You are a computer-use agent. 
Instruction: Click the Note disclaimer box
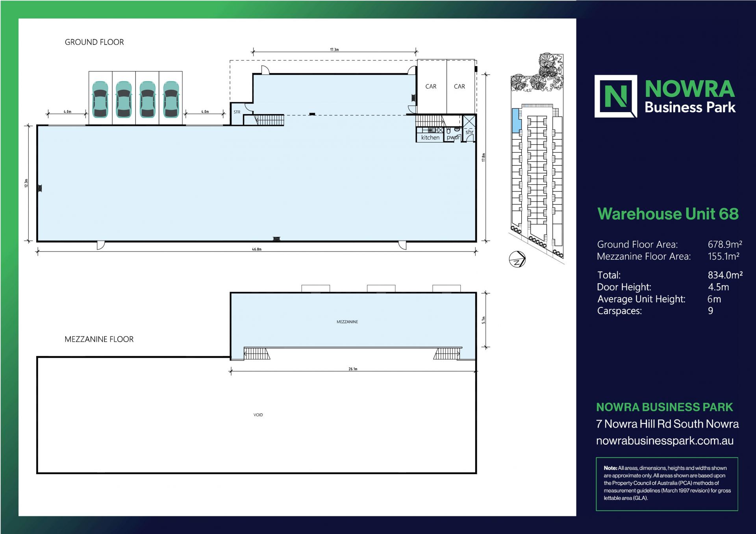[667, 484]
